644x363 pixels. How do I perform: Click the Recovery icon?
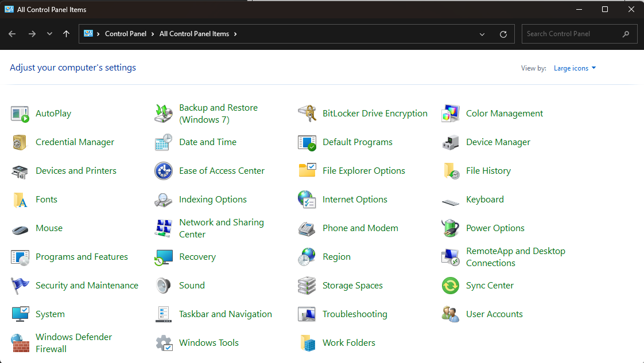tap(164, 257)
